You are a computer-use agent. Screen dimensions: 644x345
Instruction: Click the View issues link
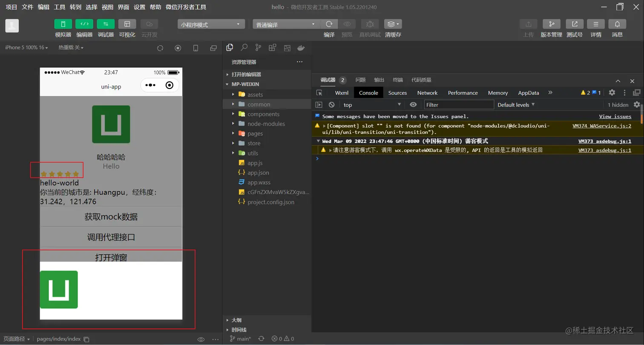tap(615, 117)
